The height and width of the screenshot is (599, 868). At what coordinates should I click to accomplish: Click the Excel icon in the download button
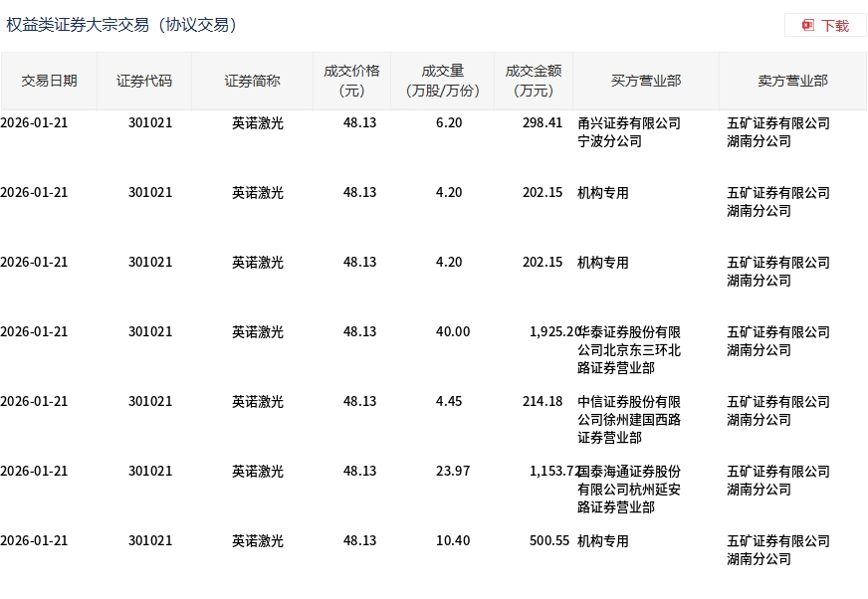(x=807, y=25)
